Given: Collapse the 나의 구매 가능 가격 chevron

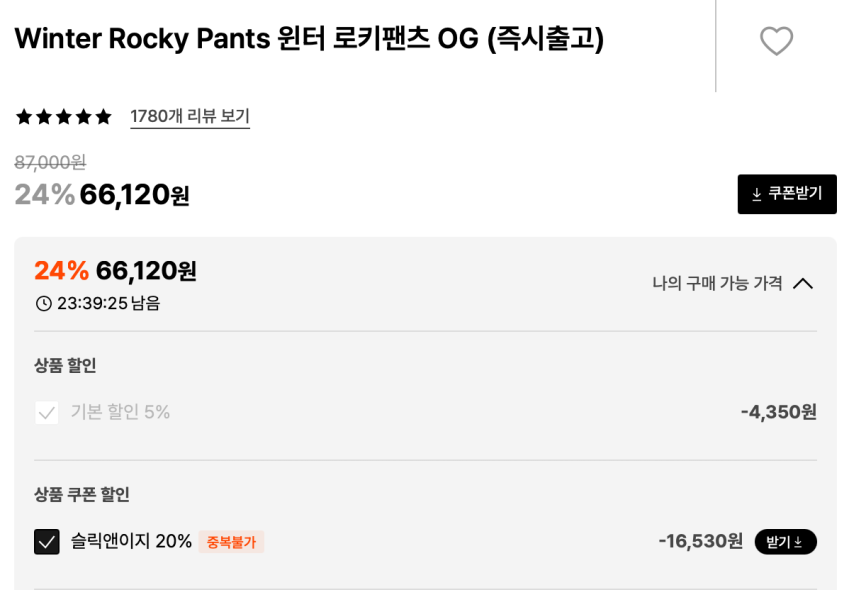Looking at the screenshot, I should 802,283.
